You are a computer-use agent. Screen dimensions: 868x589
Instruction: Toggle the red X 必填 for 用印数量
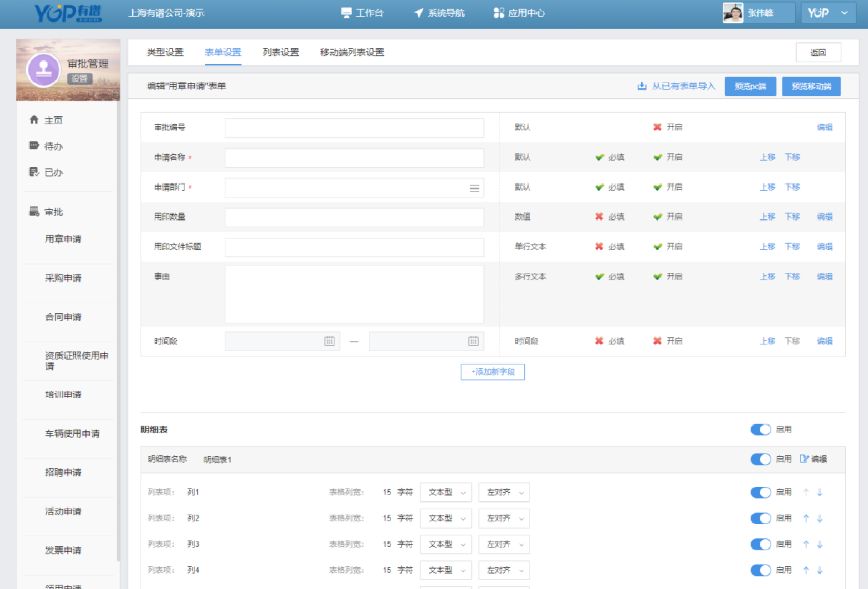click(x=599, y=217)
